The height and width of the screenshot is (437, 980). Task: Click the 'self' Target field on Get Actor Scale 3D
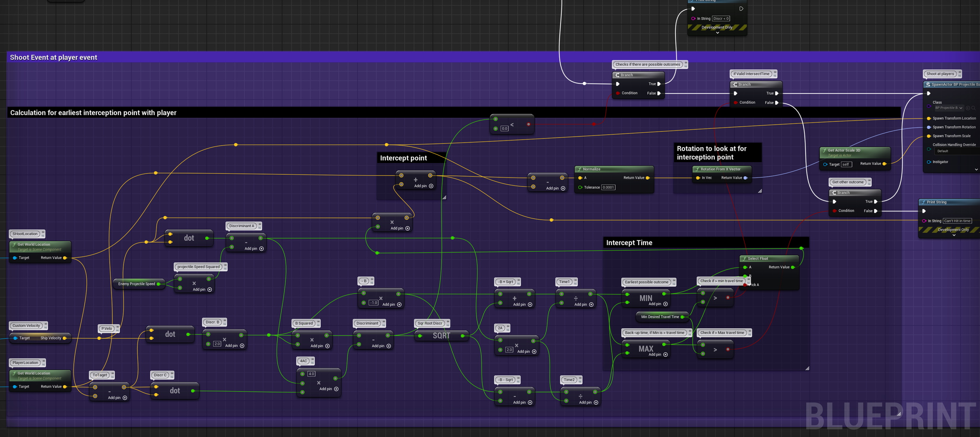pos(846,164)
